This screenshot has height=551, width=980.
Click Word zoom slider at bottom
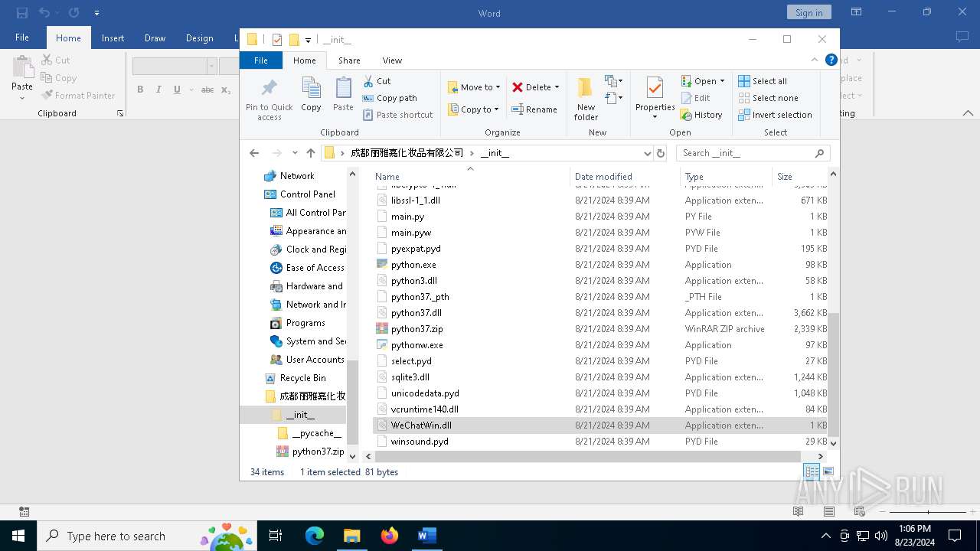(928, 511)
